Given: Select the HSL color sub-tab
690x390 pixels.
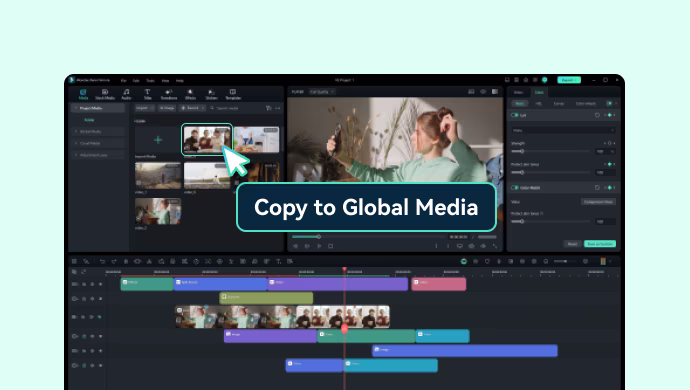Looking at the screenshot, I should [x=538, y=103].
